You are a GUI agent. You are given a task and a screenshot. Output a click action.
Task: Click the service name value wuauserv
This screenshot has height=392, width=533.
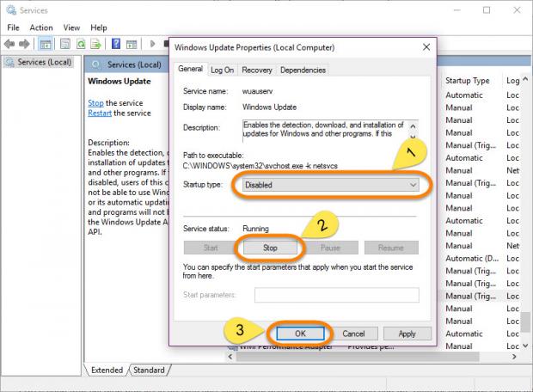point(257,91)
